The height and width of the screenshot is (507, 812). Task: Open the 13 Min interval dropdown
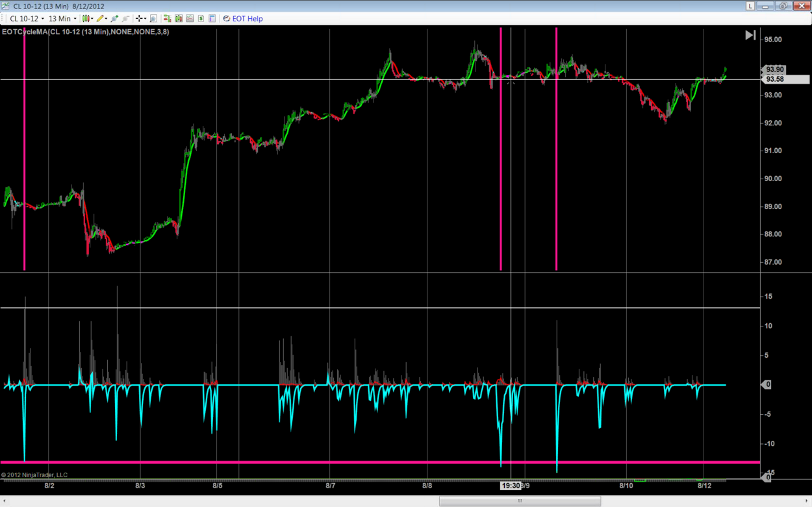coord(63,19)
